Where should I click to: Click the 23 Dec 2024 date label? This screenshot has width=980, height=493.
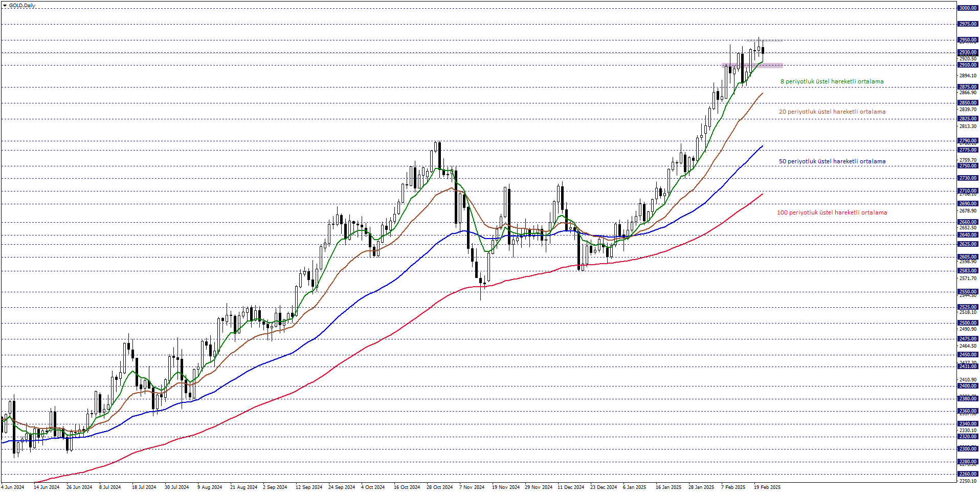(x=604, y=487)
